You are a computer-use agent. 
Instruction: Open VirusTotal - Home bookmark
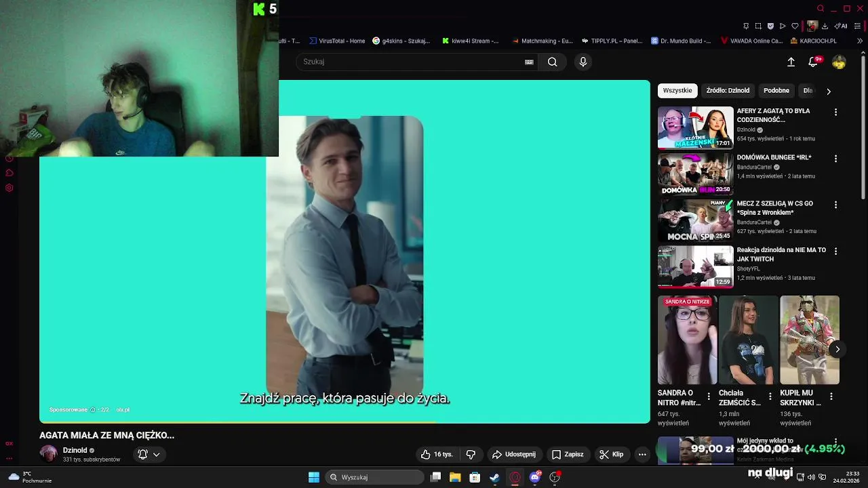point(336,41)
